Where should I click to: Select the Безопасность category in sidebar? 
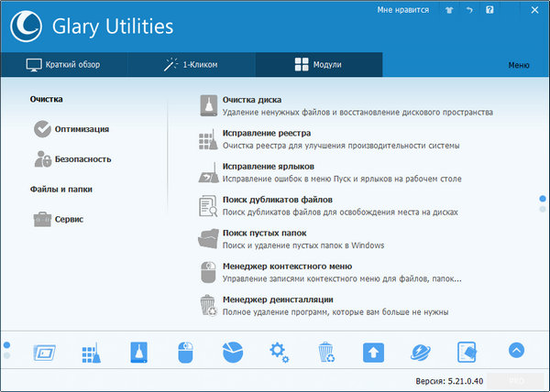coord(82,159)
